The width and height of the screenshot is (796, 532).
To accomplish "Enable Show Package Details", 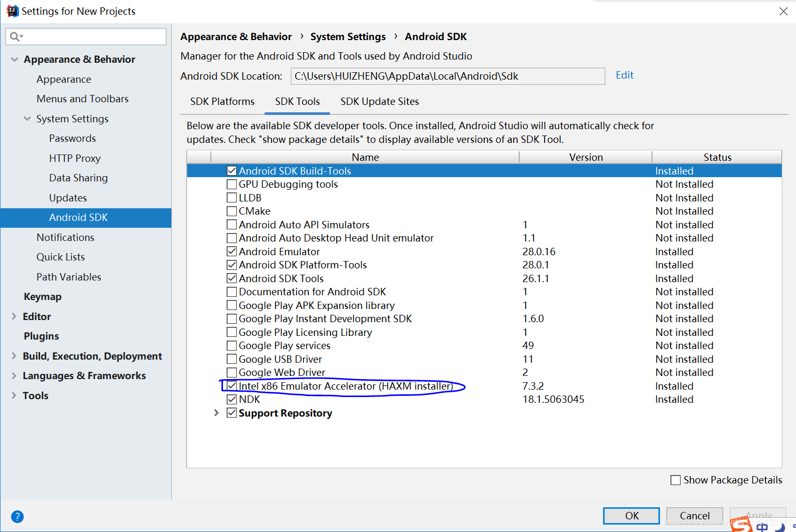I will pos(675,480).
